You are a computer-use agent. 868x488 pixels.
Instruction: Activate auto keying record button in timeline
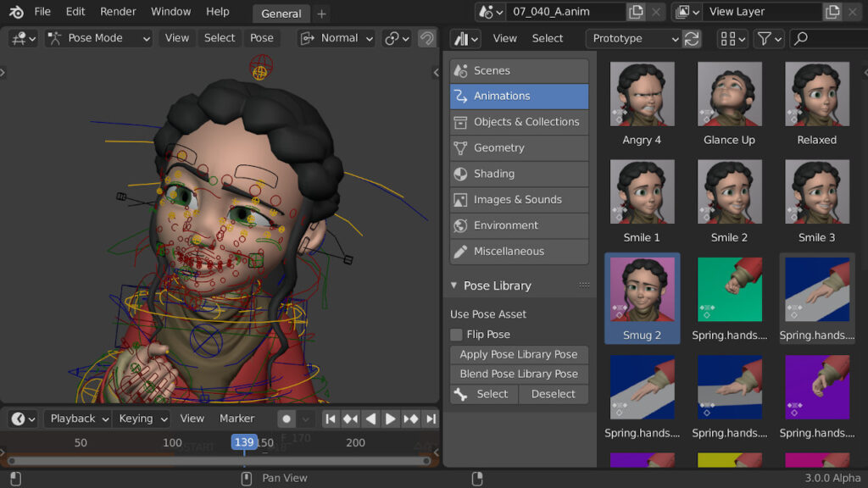coord(287,419)
